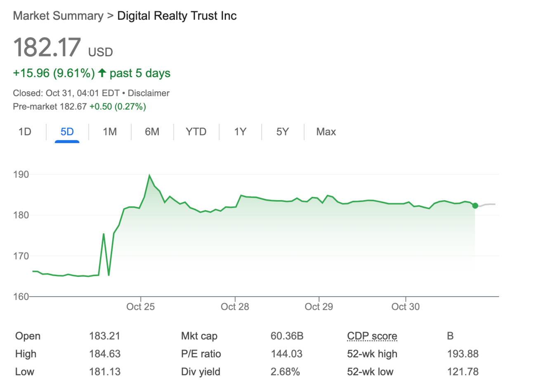Viewport: 533px width, 392px height.
Task: Click the green current price dot on chart
Action: (x=475, y=205)
